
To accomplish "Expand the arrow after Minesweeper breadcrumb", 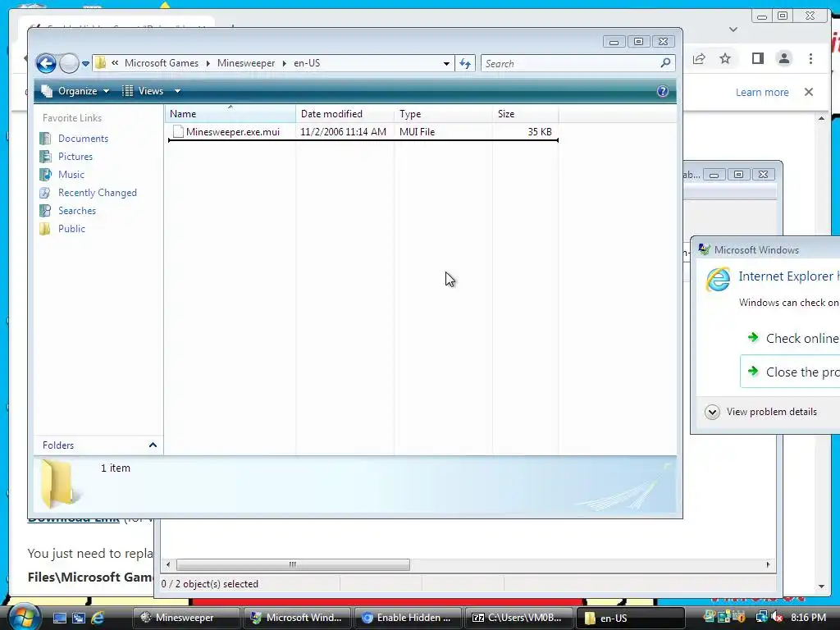I will tap(285, 63).
